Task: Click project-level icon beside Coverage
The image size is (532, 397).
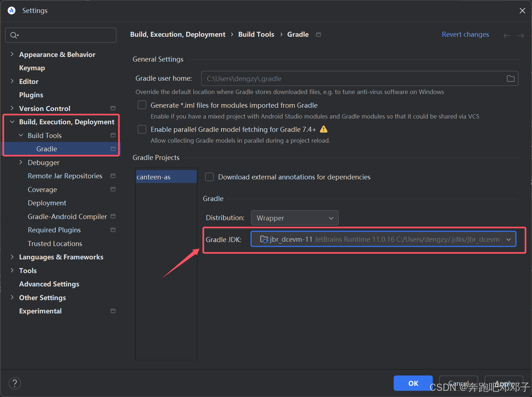Action: (x=113, y=189)
